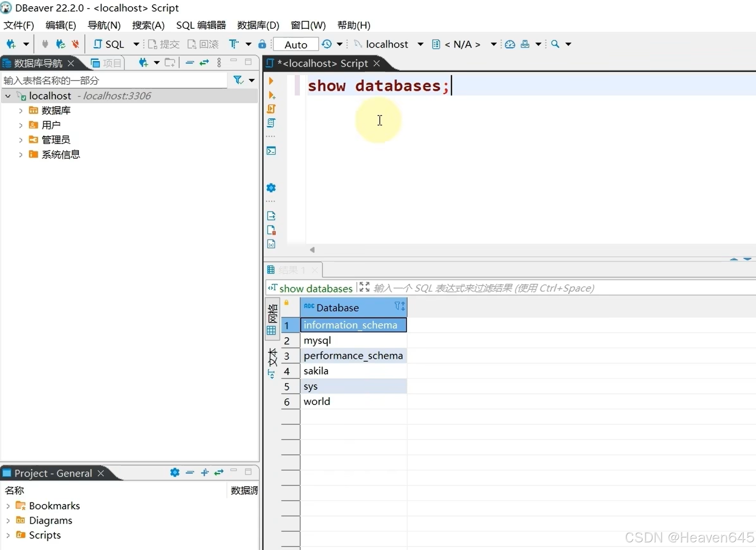Open a new SQL script with SQL button
This screenshot has height=550, width=756.
point(109,44)
